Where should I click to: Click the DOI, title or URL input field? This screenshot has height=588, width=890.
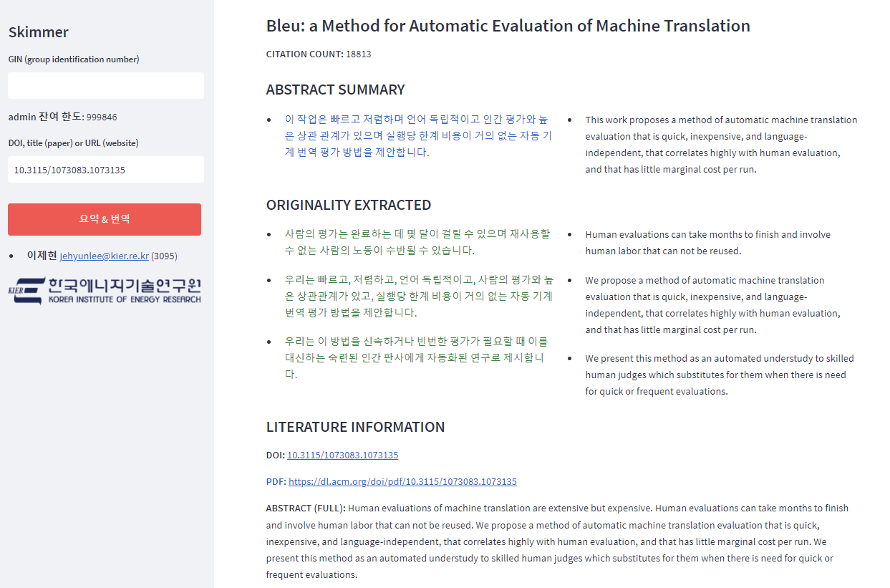[x=106, y=170]
